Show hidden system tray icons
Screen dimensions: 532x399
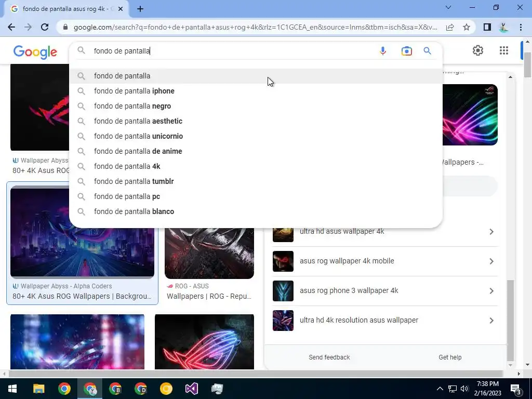(x=440, y=389)
